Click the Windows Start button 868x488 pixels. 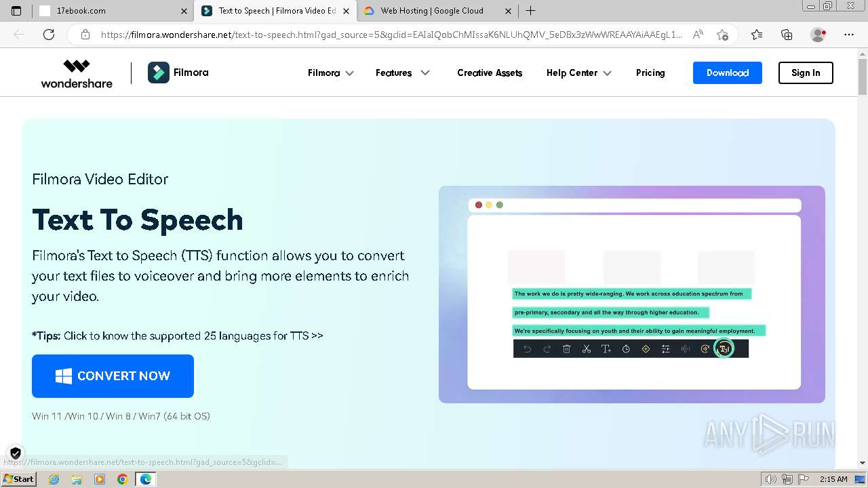point(19,479)
